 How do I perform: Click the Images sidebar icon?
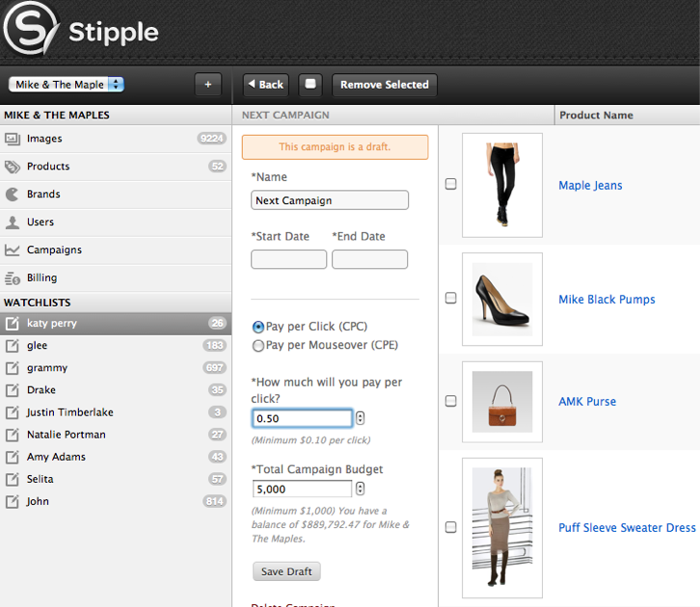click(13, 139)
